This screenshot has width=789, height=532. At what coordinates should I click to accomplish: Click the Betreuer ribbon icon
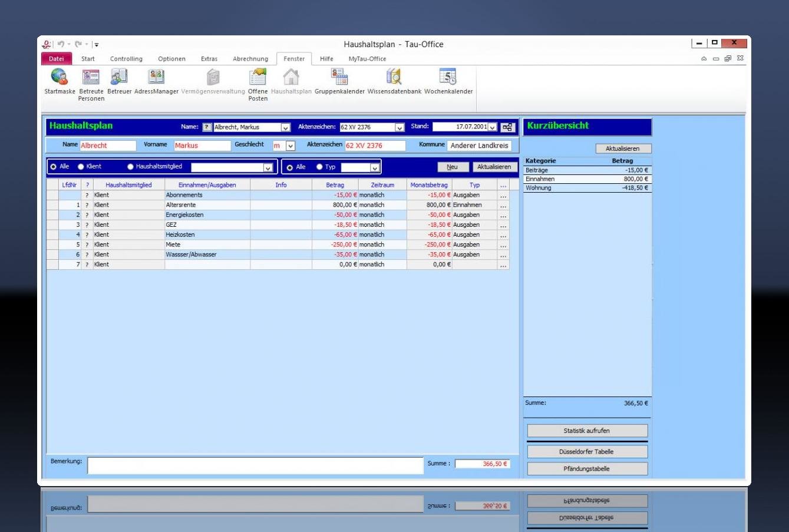pyautogui.click(x=119, y=82)
